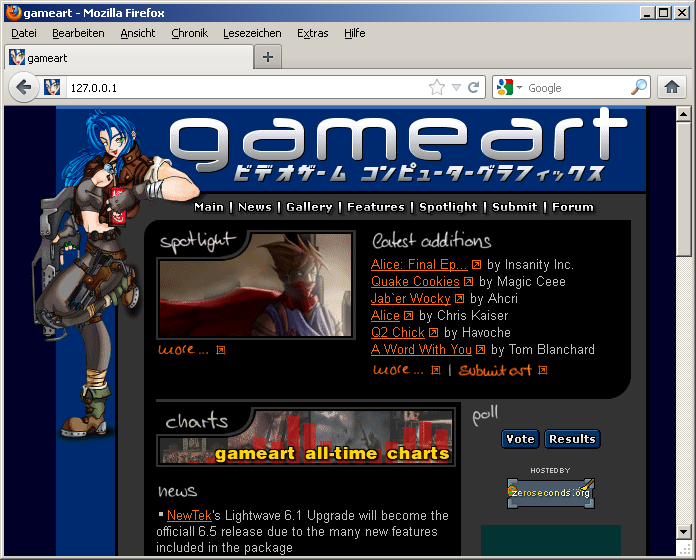Open the Lesezeichen menu
This screenshot has height=560, width=696.
(252, 33)
